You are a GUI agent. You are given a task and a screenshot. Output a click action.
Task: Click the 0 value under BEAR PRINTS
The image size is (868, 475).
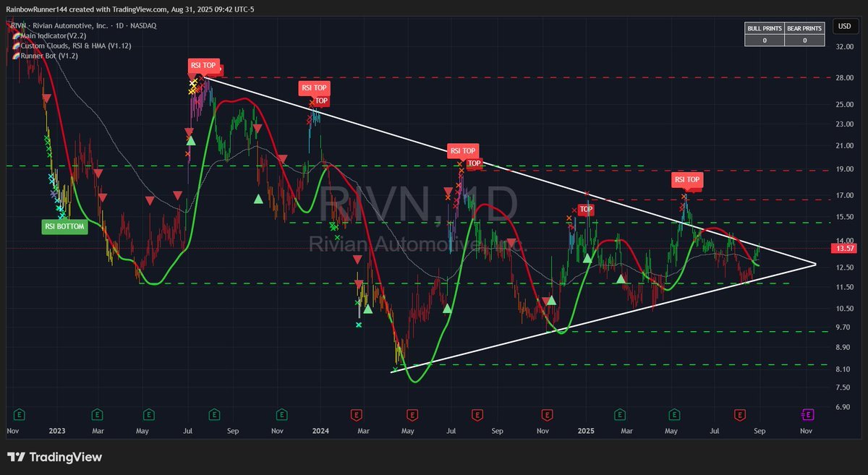point(804,40)
